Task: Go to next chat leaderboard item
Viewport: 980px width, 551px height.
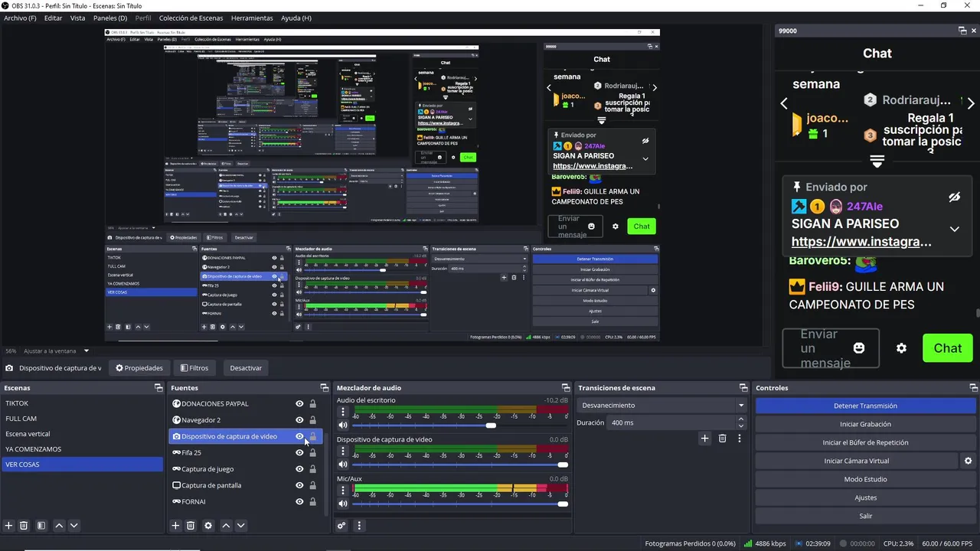Action: tap(971, 103)
